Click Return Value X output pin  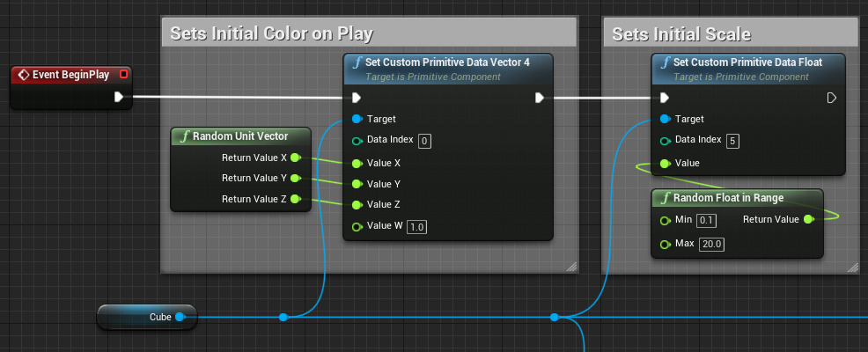coord(295,158)
